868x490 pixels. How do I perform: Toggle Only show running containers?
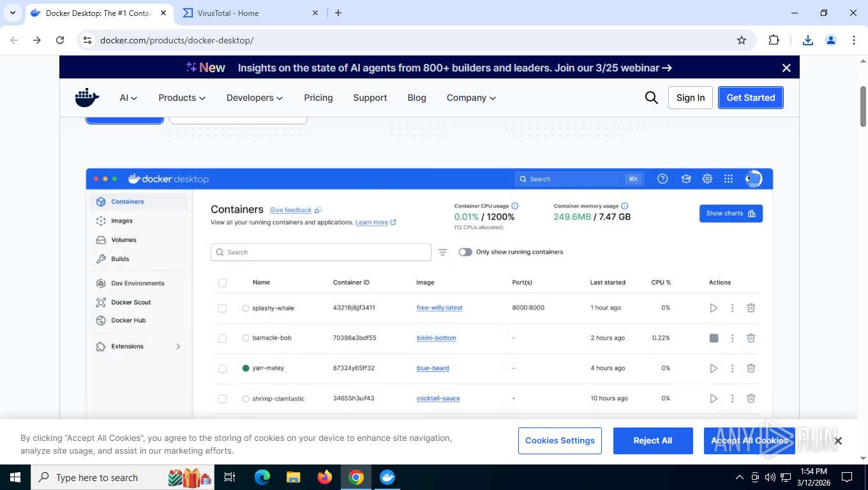pos(465,252)
